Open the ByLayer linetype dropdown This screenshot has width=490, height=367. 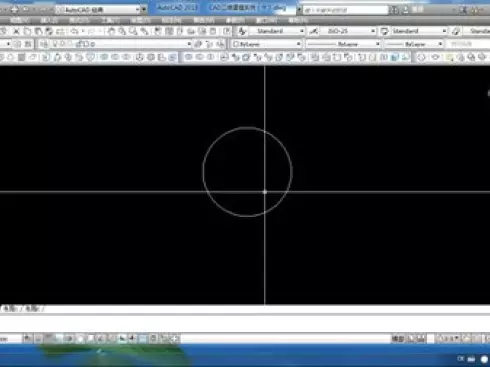click(343, 44)
